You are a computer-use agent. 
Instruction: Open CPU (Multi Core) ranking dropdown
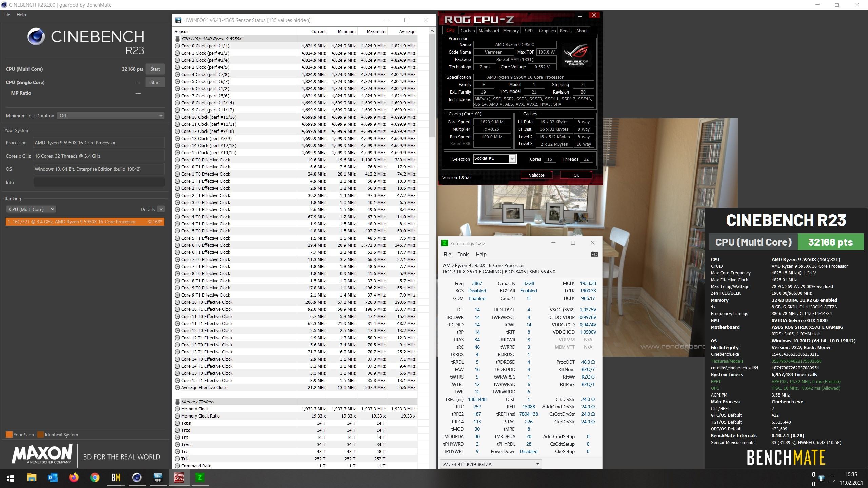[x=31, y=209]
